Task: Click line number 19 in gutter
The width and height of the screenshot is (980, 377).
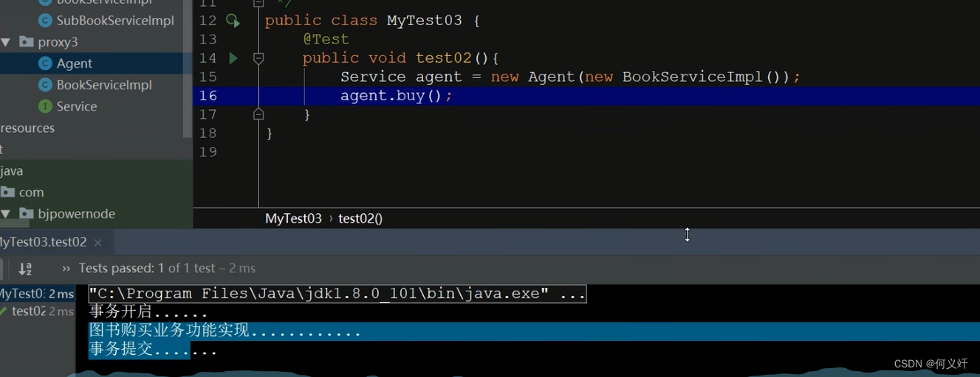Action: [208, 152]
